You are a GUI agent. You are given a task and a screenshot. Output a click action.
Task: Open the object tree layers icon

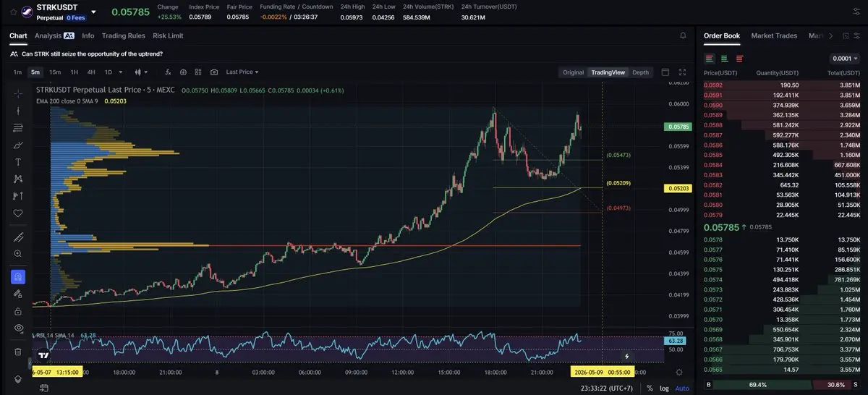coord(18,379)
